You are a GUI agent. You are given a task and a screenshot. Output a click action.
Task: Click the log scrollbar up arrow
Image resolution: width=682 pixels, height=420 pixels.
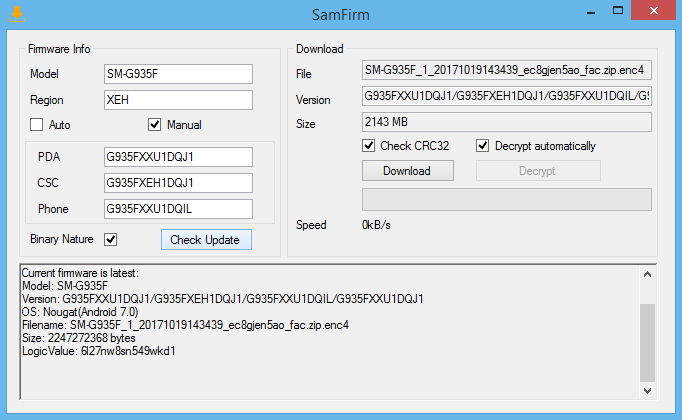pos(647,274)
